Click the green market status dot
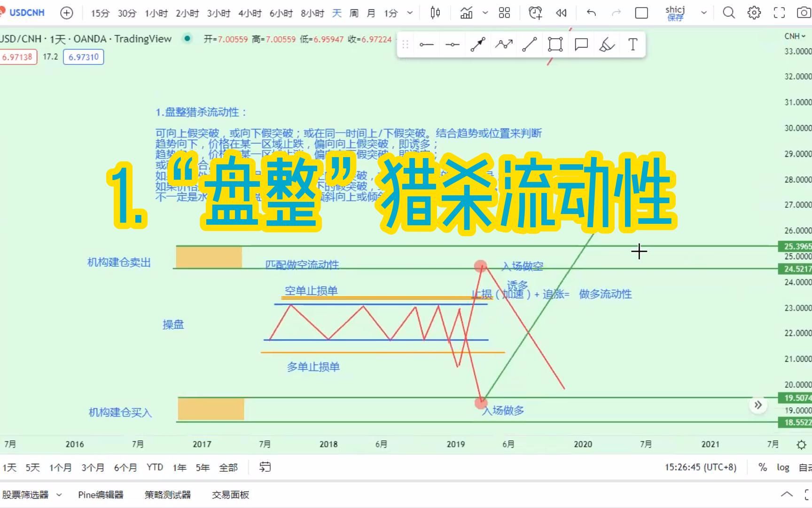812x508 pixels. [x=187, y=39]
